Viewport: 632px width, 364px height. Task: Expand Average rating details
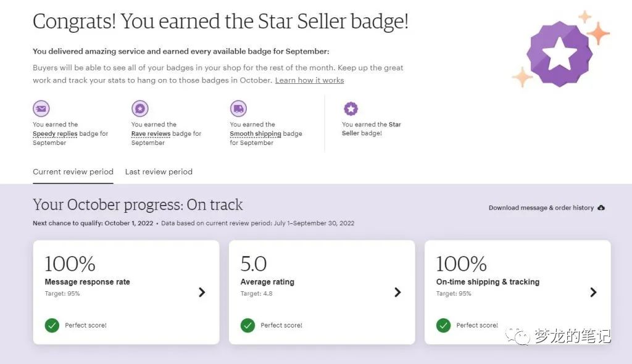[x=397, y=293]
